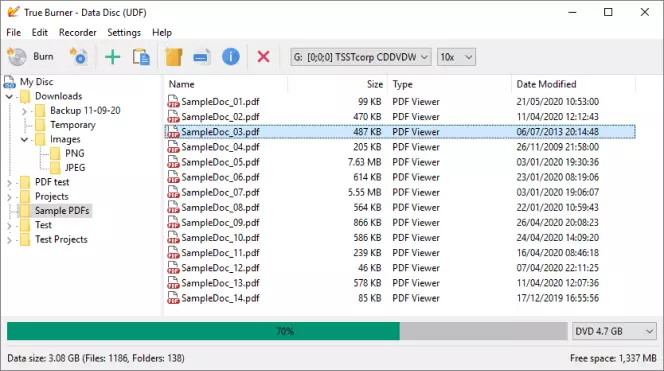The width and height of the screenshot is (664, 371).
Task: Click the SampleDoc_08.pdf file icon
Action: coord(173,207)
